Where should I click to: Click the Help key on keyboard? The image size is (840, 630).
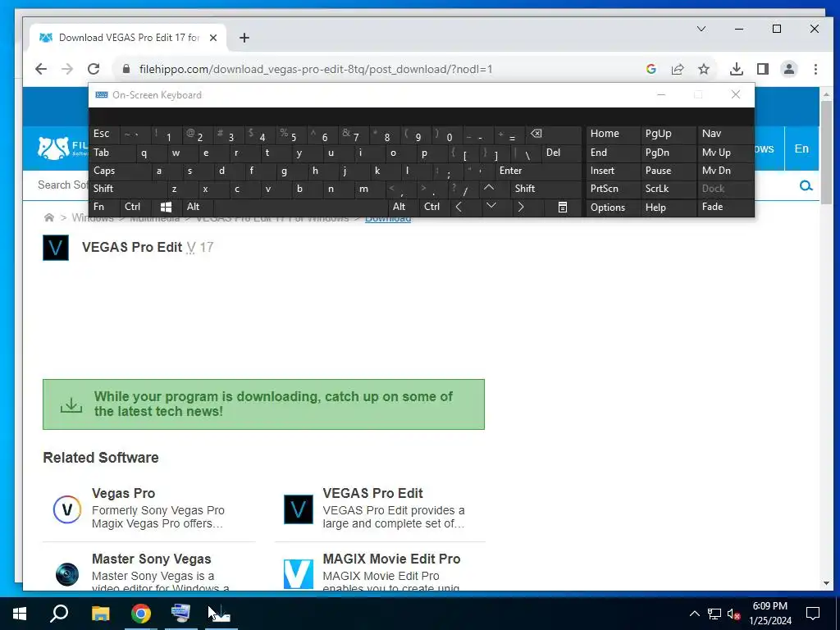(668, 208)
